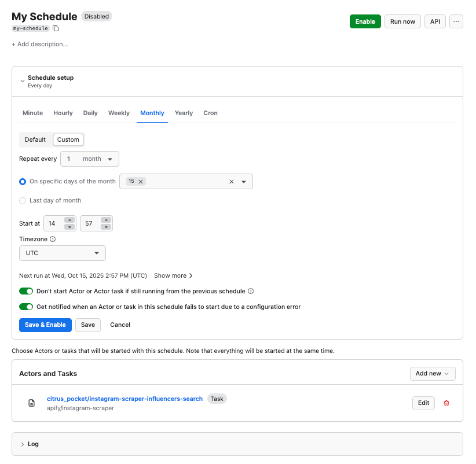Increase the Start at hour value
The image size is (476, 464).
click(69, 220)
